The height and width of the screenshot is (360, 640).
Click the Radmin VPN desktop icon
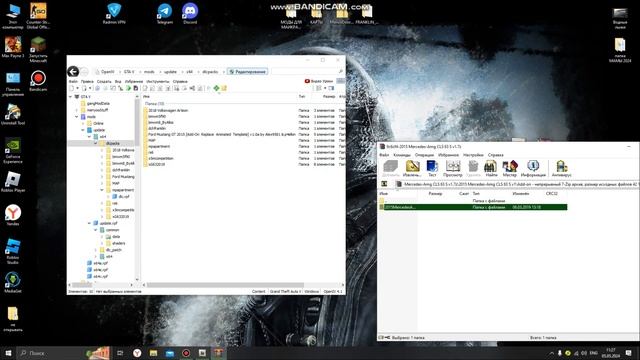114,14
